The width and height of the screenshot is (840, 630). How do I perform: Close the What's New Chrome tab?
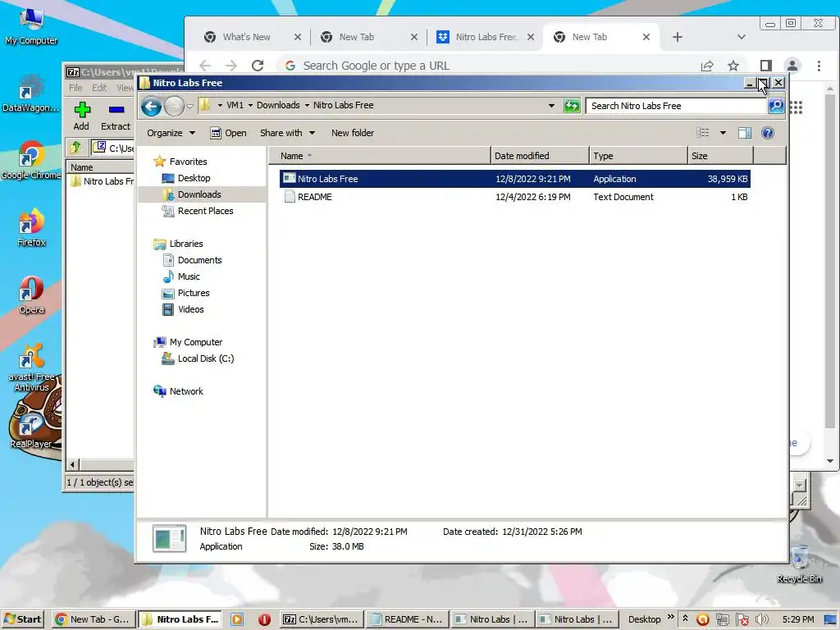298,37
